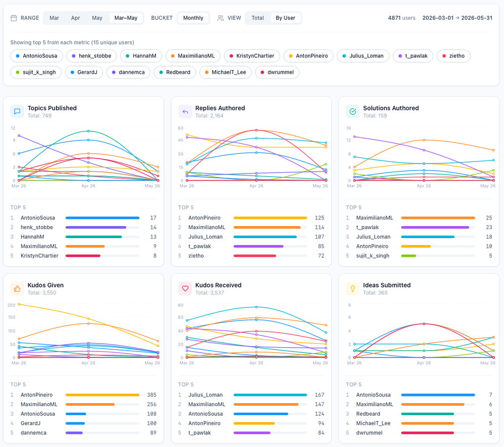
Task: Toggle the MaximilianoML legend chip
Action: [193, 56]
